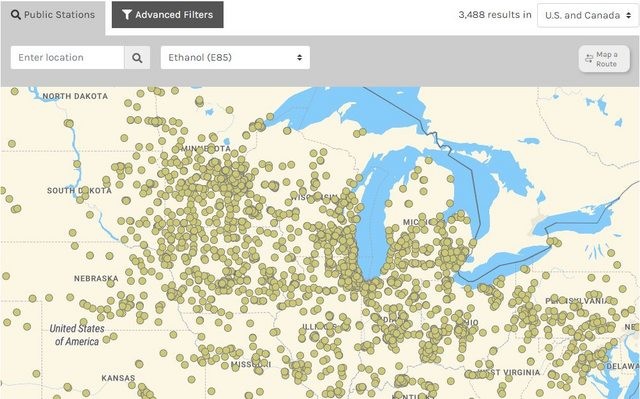Click the location search magnifier button
This screenshot has width=640, height=399.
tap(137, 58)
